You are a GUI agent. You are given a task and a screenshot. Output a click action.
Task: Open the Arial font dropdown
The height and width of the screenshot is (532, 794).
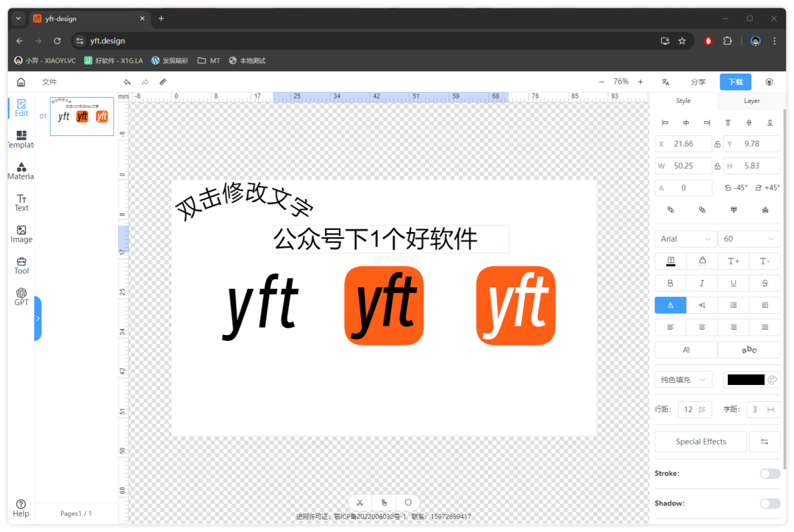686,239
